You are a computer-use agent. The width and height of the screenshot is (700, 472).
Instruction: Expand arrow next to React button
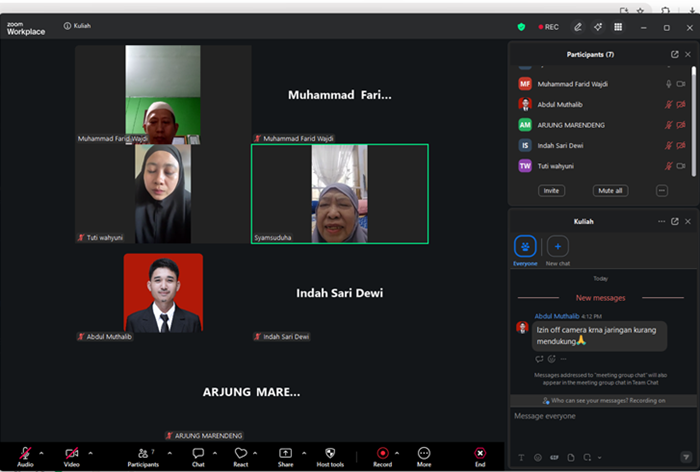click(x=255, y=453)
